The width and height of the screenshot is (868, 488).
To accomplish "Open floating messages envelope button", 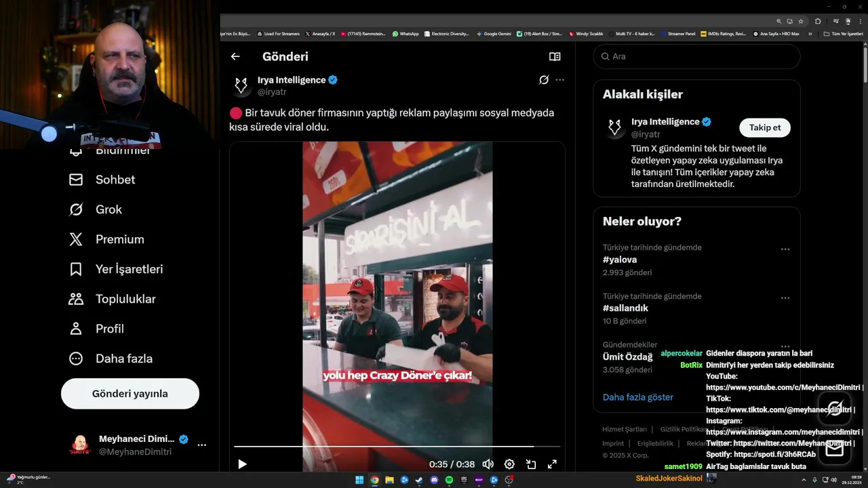I will point(835,449).
